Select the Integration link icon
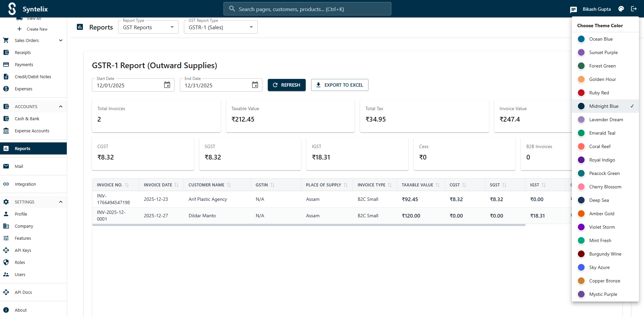 [6, 184]
